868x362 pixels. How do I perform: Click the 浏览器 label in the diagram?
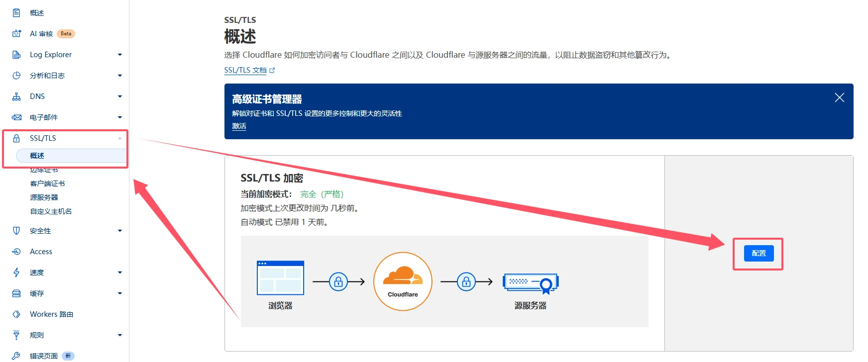click(x=280, y=305)
